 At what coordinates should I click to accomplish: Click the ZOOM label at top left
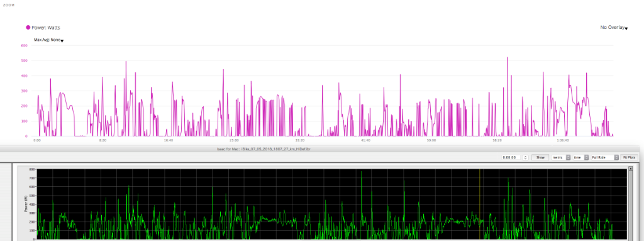point(9,5)
